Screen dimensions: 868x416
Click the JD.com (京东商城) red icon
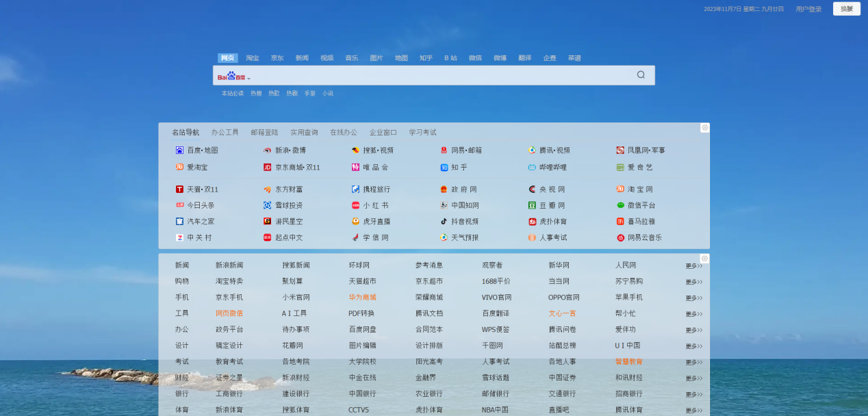click(268, 167)
